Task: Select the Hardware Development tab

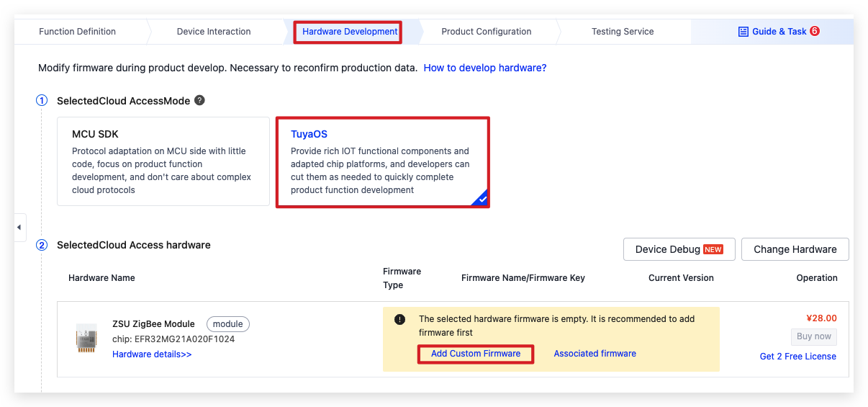Action: click(x=350, y=32)
